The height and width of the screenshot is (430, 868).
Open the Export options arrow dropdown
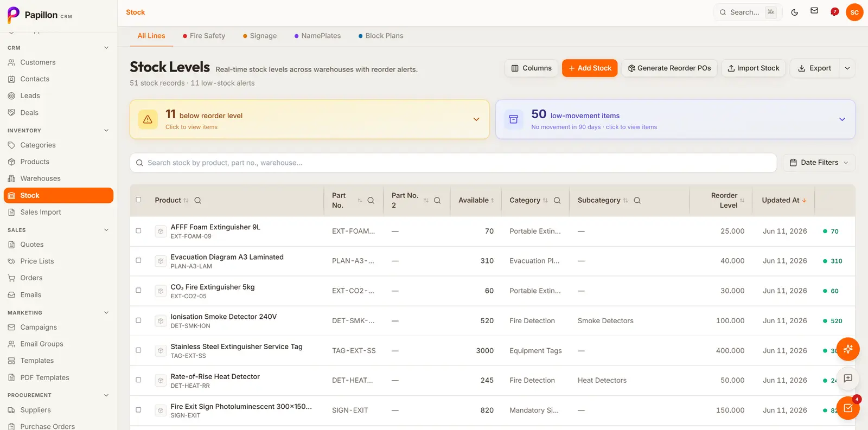(847, 68)
